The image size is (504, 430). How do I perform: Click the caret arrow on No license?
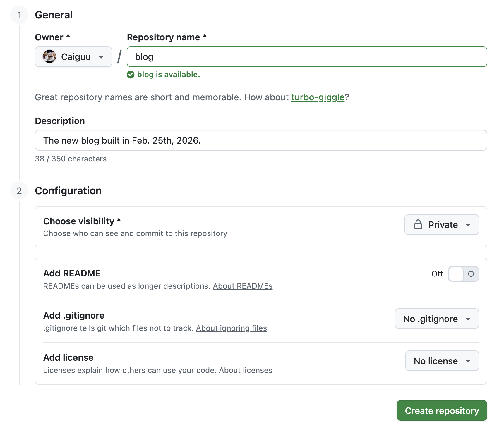coord(468,361)
